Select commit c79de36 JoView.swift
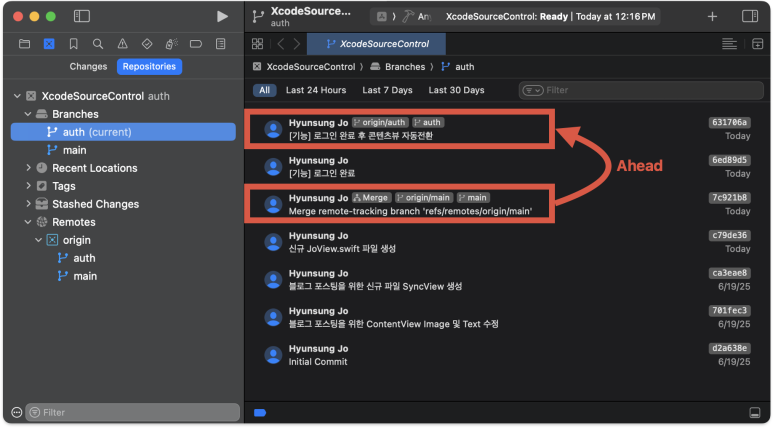773x428 pixels. pos(507,242)
